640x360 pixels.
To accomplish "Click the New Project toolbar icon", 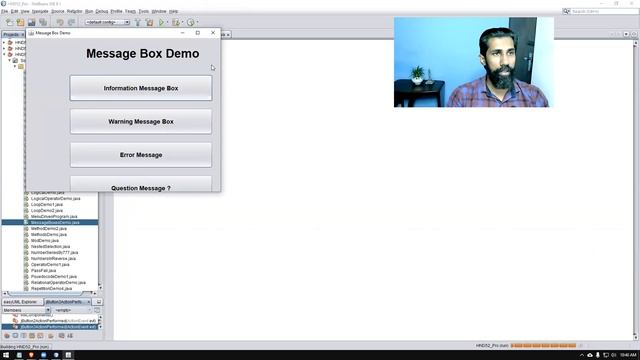I will (20, 22).
